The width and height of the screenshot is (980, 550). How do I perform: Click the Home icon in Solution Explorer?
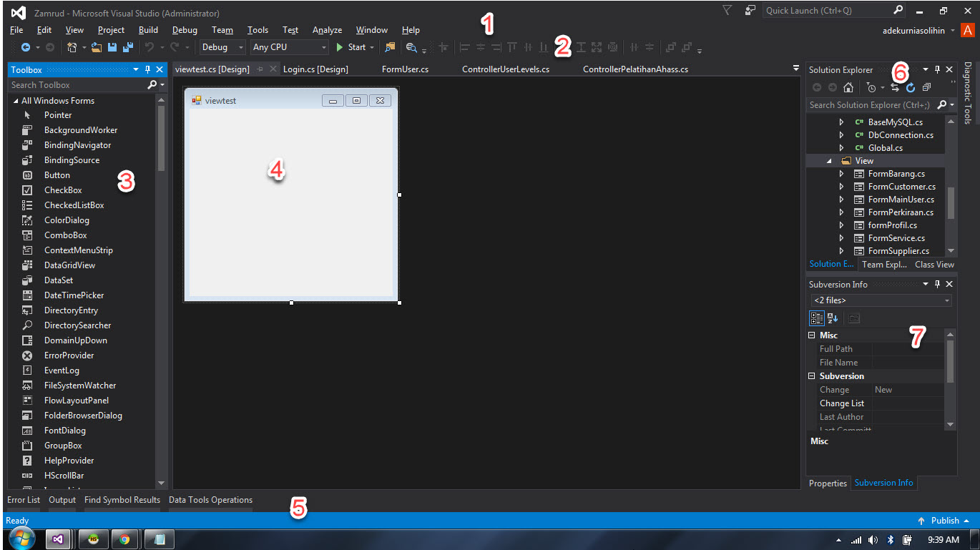click(848, 87)
